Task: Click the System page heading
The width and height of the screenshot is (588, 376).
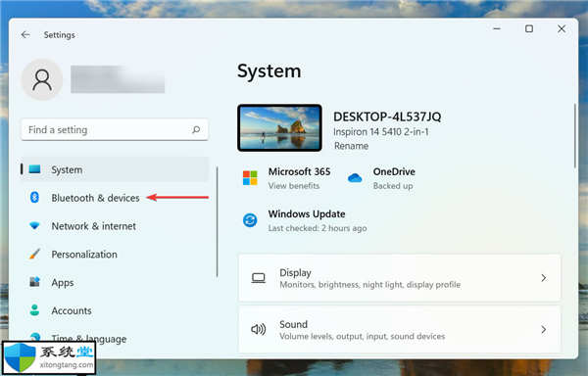Action: point(269,71)
